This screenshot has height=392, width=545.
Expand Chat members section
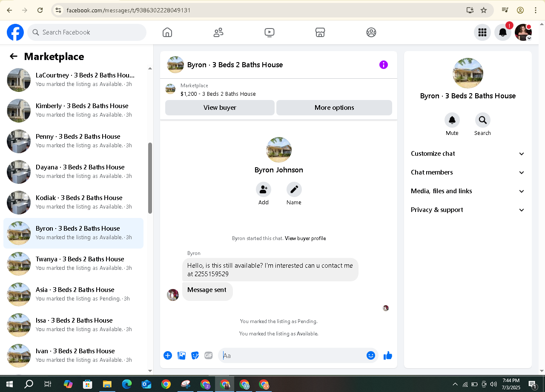[x=468, y=172]
